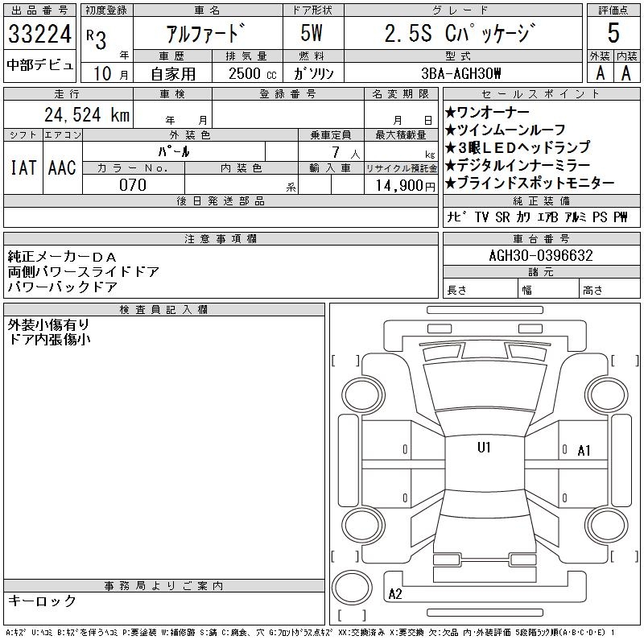Image resolution: width=644 pixels, height=644 pixels.
Task: Click the equipment line ナビ TV SR
Action: [537, 217]
